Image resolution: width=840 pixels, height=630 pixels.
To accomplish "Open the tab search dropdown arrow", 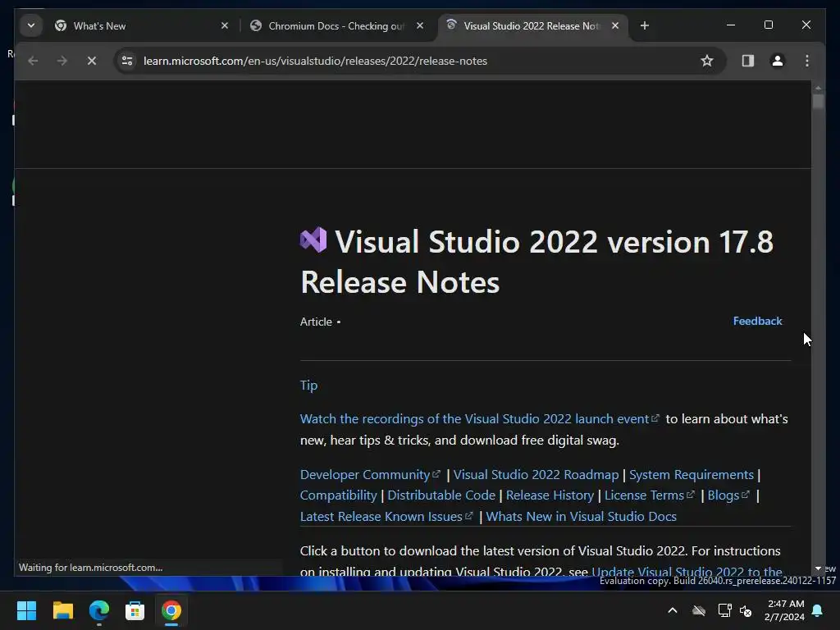I will pyautogui.click(x=31, y=25).
